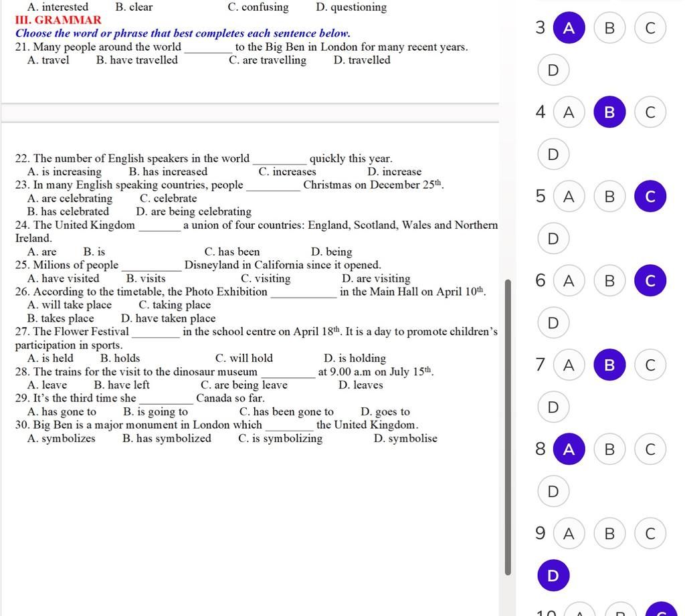The image size is (685, 616).
Task: Select answer D for question 8
Action: (x=553, y=492)
